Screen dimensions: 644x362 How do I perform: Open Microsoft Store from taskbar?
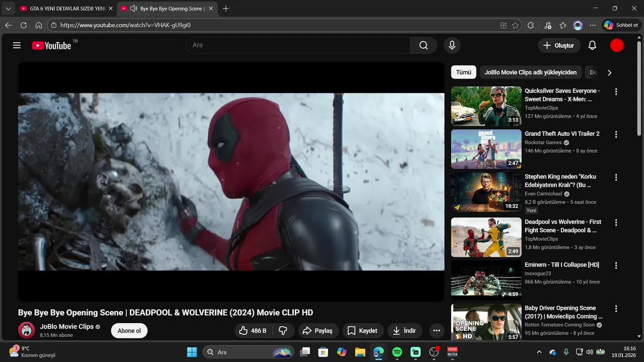(323, 352)
